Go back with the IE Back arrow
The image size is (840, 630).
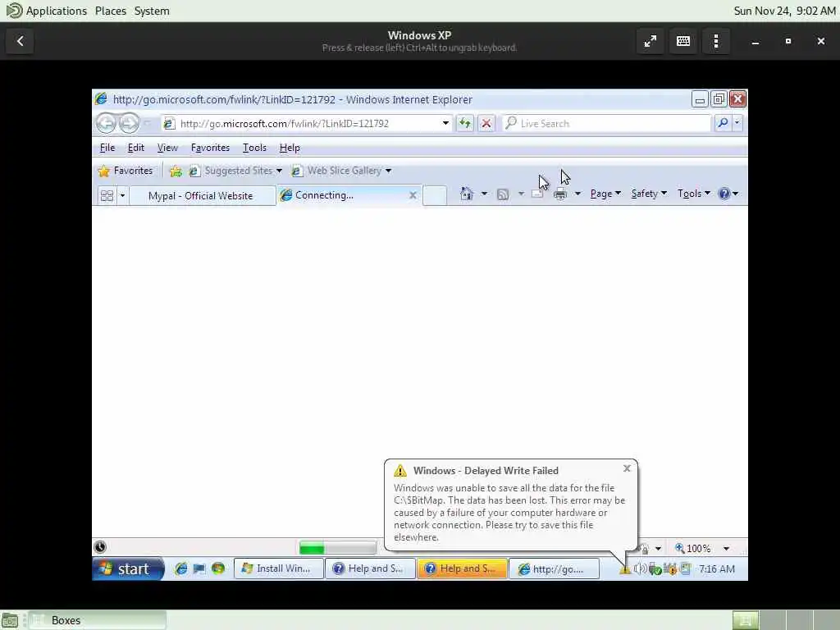pos(106,123)
